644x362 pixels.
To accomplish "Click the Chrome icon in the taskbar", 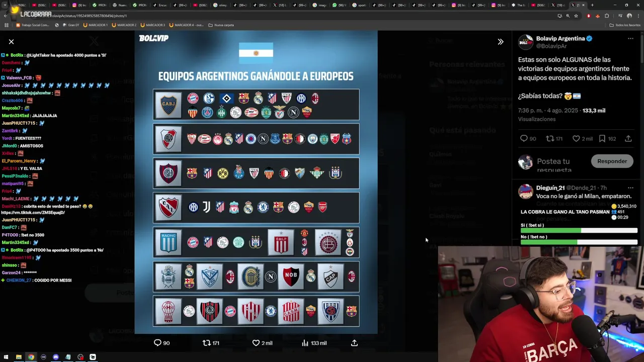I will pyautogui.click(x=31, y=357).
